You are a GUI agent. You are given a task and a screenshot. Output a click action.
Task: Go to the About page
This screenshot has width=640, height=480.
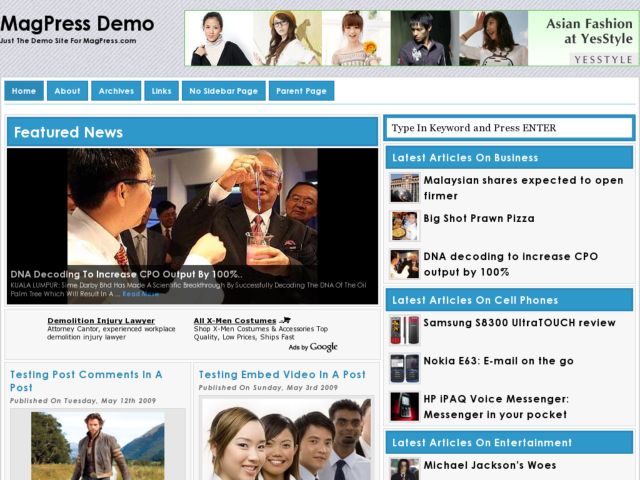pyautogui.click(x=67, y=91)
